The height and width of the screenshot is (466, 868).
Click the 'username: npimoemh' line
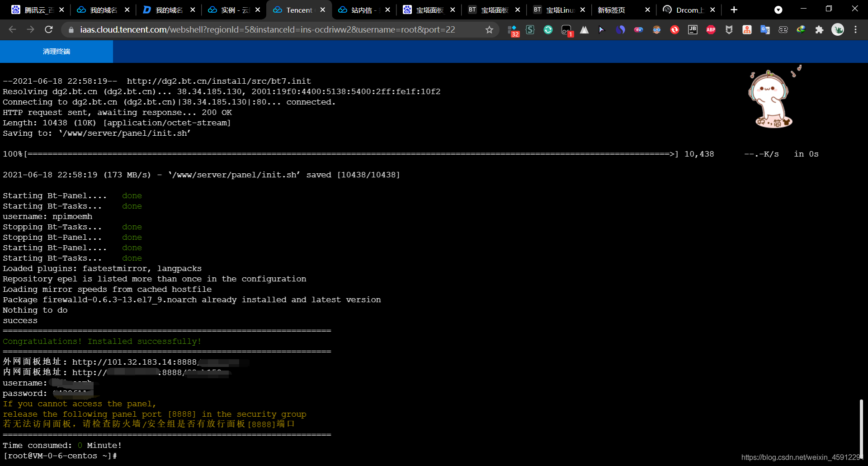pos(47,217)
